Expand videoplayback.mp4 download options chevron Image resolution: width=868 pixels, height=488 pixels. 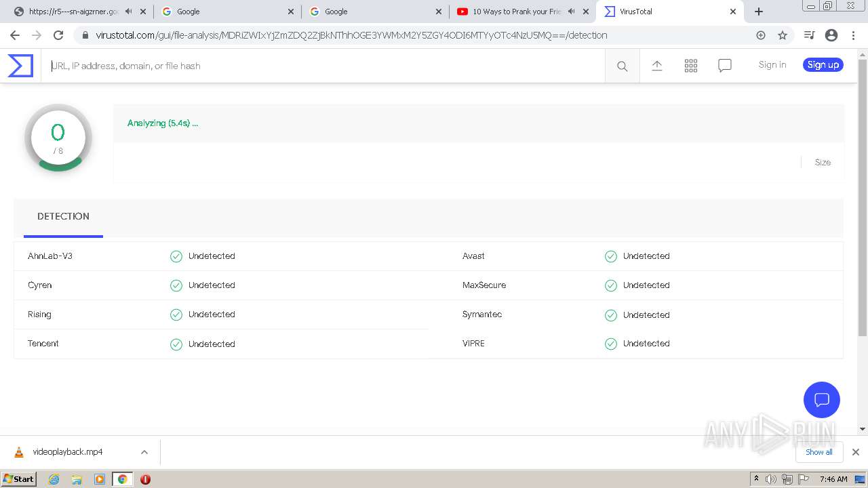[144, 452]
